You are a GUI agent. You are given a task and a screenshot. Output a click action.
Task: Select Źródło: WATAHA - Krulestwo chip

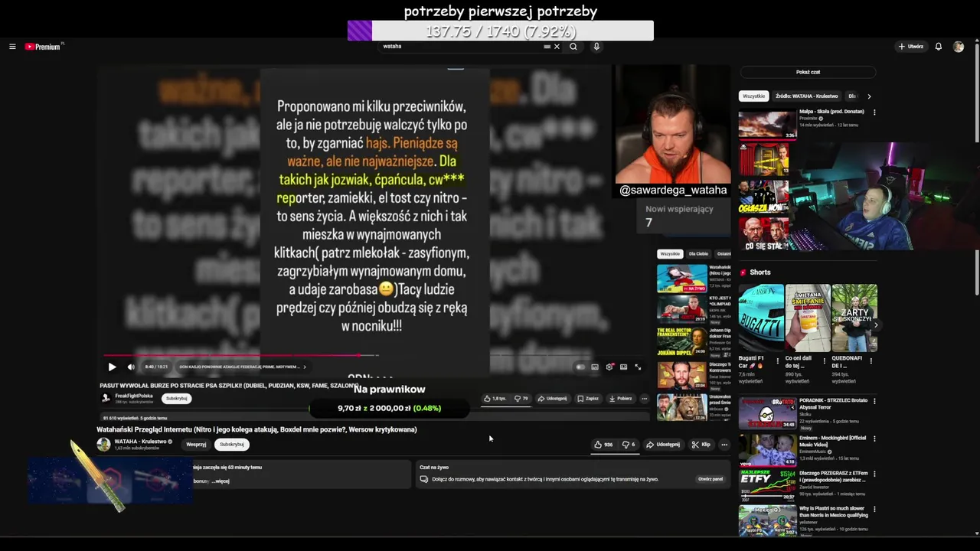806,96
